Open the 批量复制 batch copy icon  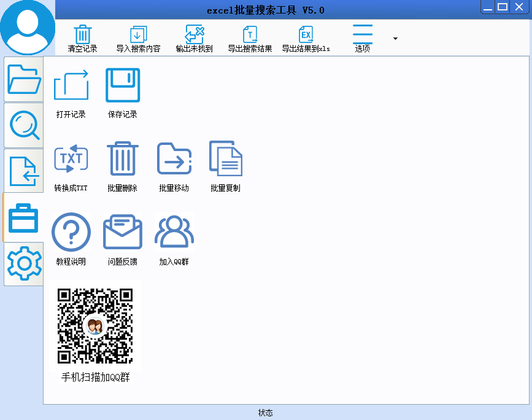click(226, 158)
